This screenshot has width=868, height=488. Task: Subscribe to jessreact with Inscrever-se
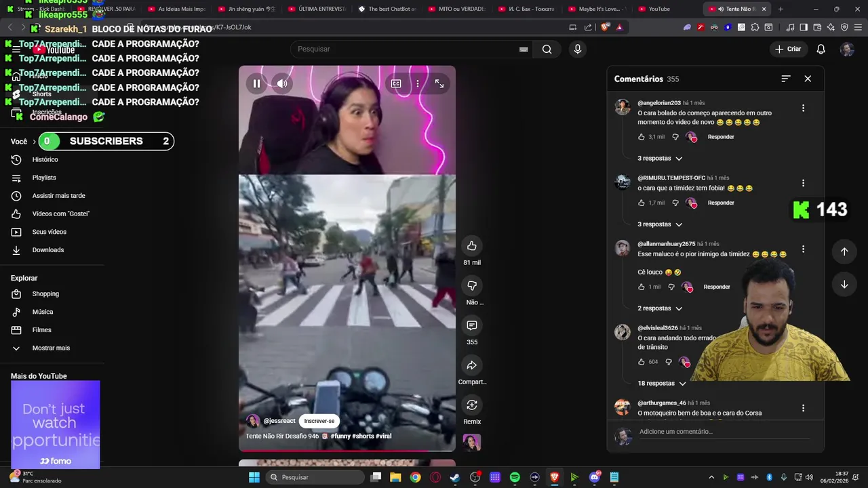coord(319,421)
